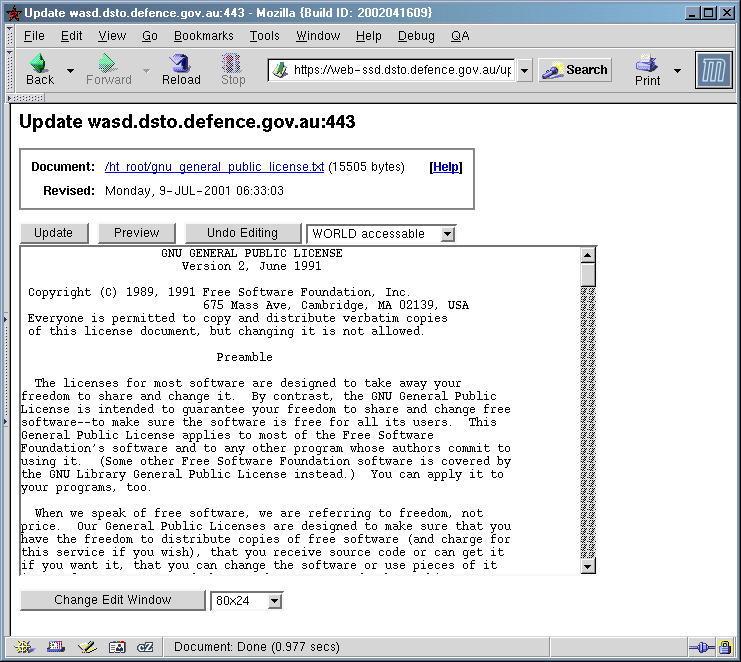The image size is (741, 662).
Task: Open Address Book from status bar icon
Action: (x=117, y=647)
